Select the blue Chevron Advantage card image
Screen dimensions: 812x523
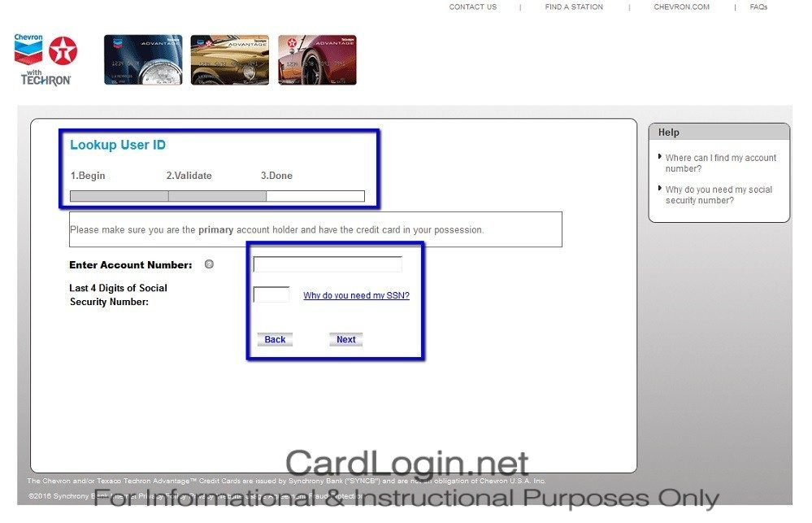tap(143, 60)
